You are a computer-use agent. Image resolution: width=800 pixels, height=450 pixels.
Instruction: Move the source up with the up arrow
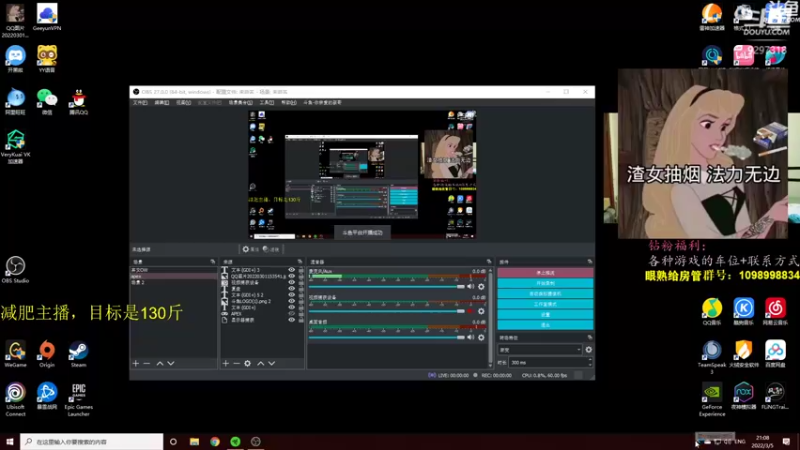261,363
